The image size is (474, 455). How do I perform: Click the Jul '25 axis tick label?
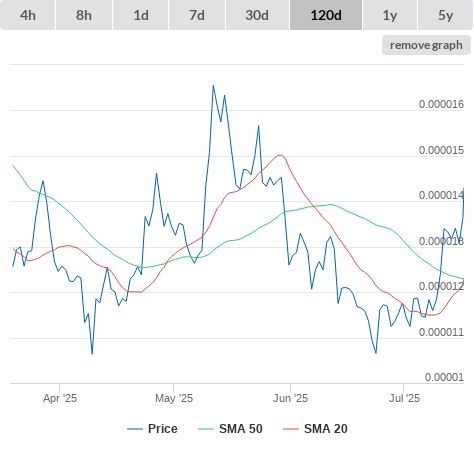pos(404,398)
